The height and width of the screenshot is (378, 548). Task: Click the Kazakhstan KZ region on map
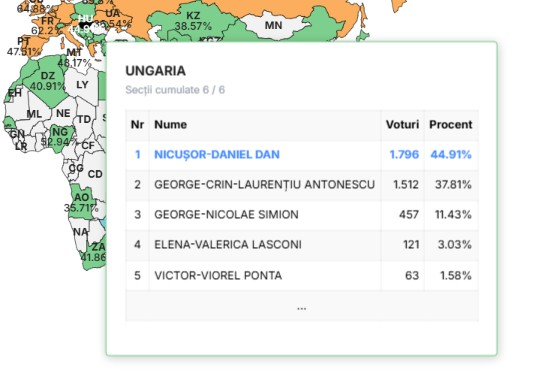[x=193, y=21]
